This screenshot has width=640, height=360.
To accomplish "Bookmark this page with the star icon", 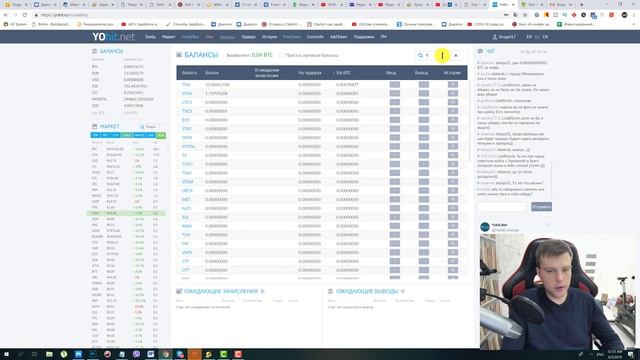I will (x=525, y=15).
